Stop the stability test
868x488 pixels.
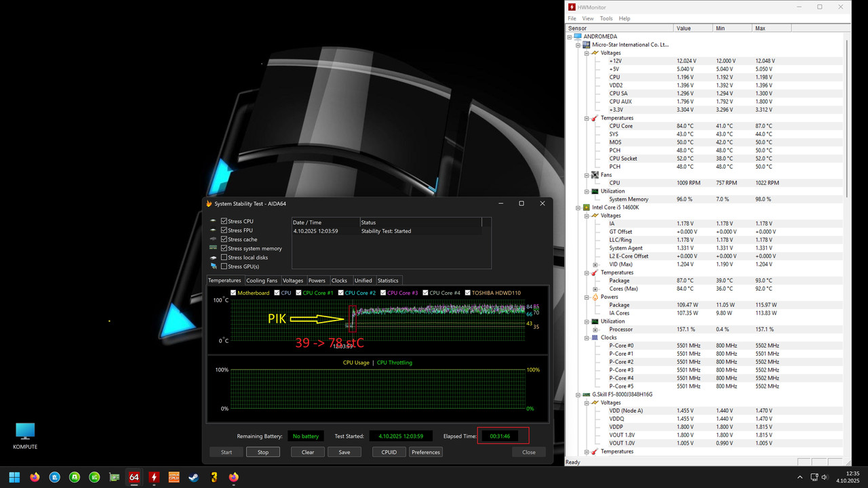click(x=262, y=452)
